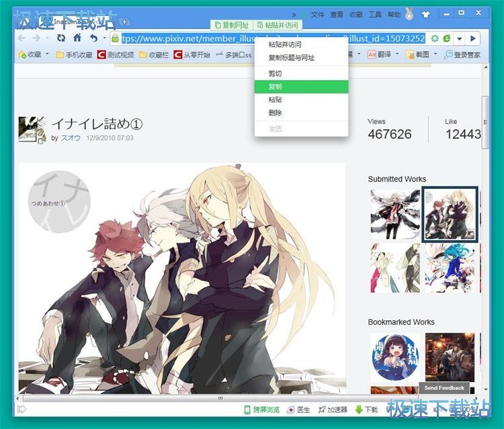Expand the 收藏 favorites dropdown arrow
This screenshot has height=429, width=504.
click(x=47, y=54)
